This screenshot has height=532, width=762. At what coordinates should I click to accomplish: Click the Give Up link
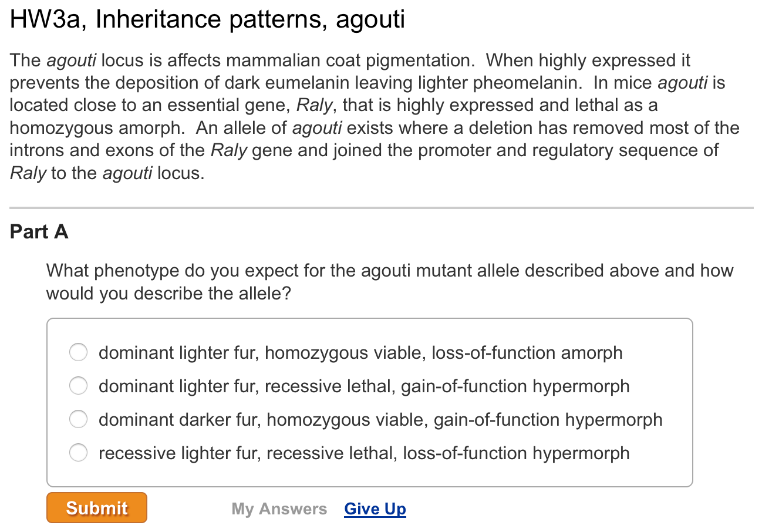coord(375,509)
